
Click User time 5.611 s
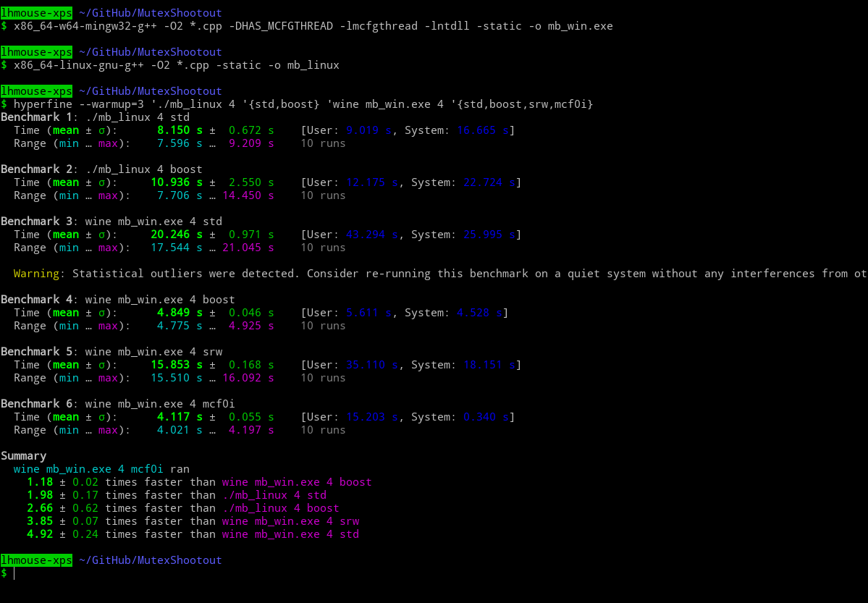(x=368, y=313)
